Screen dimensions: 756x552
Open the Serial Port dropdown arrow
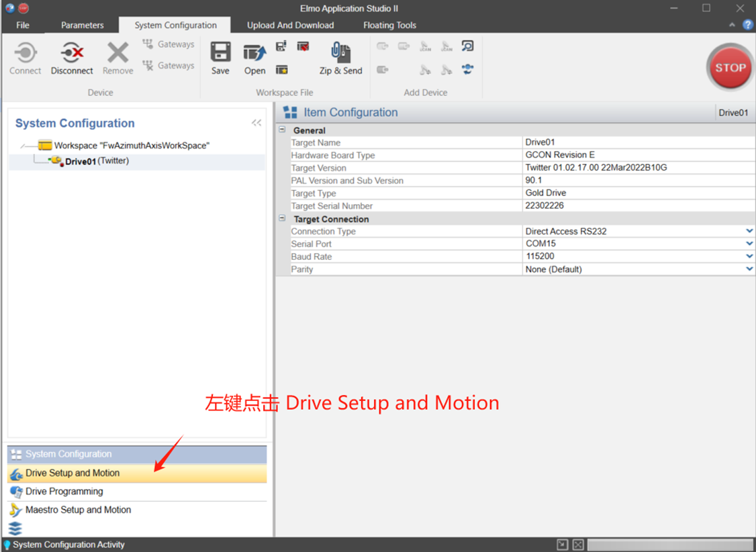pos(749,244)
